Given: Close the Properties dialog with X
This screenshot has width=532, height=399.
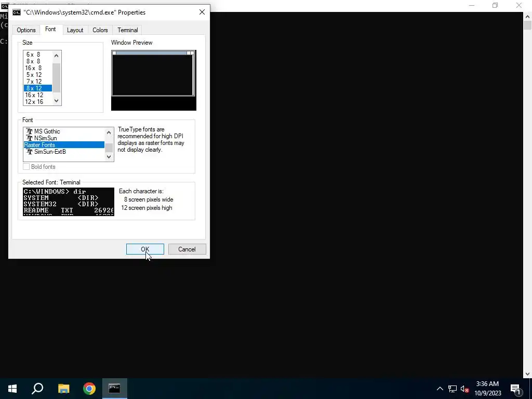Looking at the screenshot, I should click(202, 12).
